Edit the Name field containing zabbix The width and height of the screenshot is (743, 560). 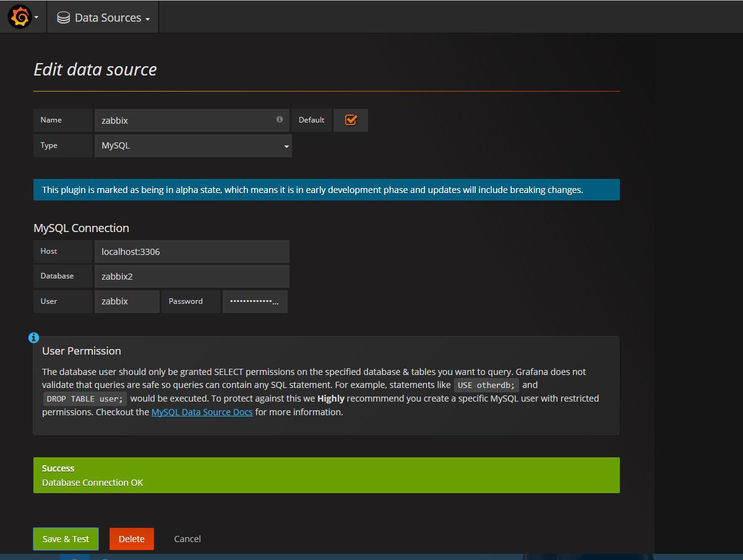(x=192, y=120)
